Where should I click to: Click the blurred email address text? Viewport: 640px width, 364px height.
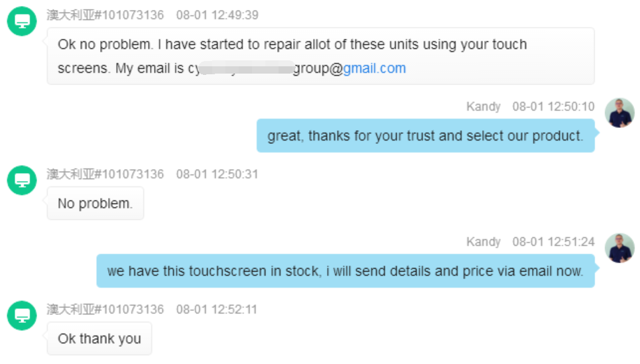pos(247,68)
